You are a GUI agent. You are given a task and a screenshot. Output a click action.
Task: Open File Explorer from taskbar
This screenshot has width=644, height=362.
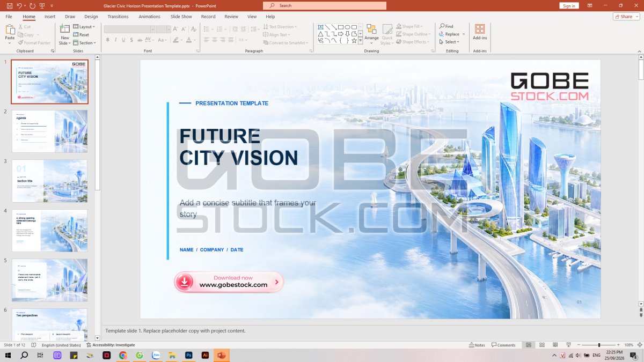click(x=172, y=355)
